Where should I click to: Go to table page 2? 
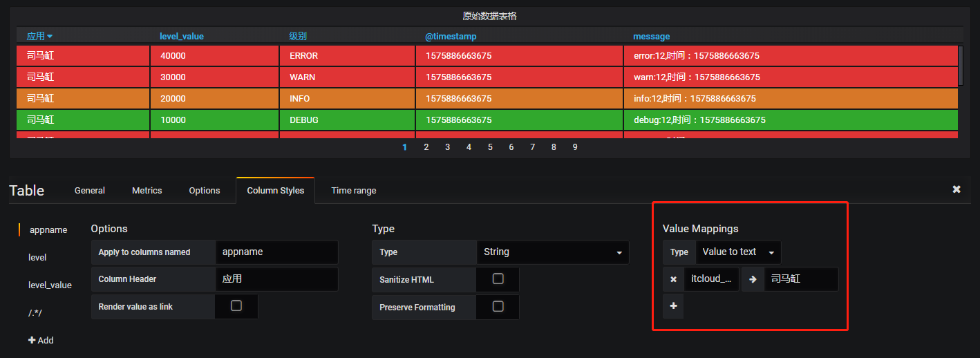pyautogui.click(x=426, y=147)
